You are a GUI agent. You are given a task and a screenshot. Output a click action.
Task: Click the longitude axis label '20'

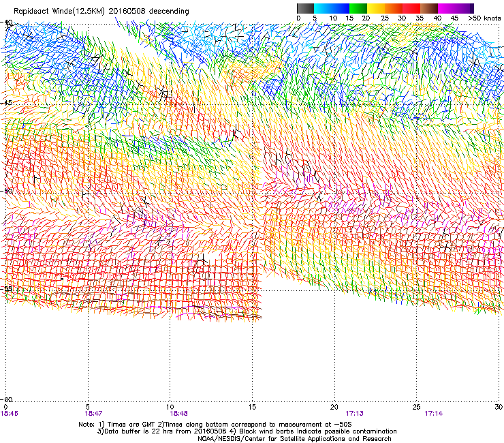tap(334, 407)
